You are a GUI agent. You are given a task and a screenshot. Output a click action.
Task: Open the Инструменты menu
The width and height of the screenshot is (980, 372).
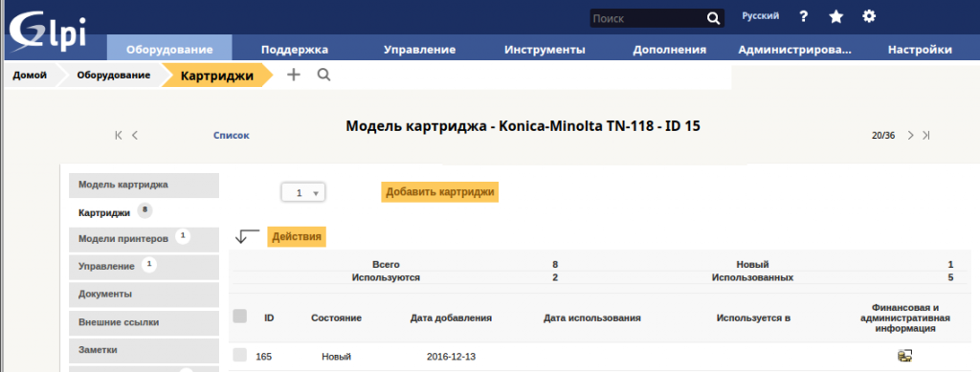click(545, 50)
